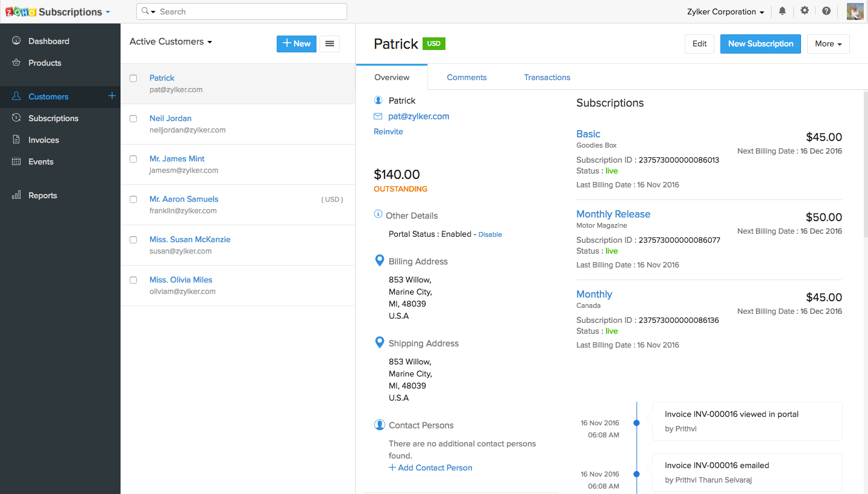Open settings via the gear icon
The width and height of the screenshot is (868, 494).
coord(805,11)
